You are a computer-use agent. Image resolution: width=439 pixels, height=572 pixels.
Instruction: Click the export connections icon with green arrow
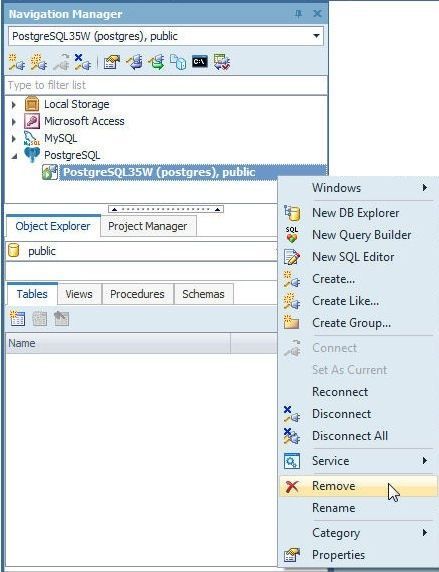tap(157, 62)
